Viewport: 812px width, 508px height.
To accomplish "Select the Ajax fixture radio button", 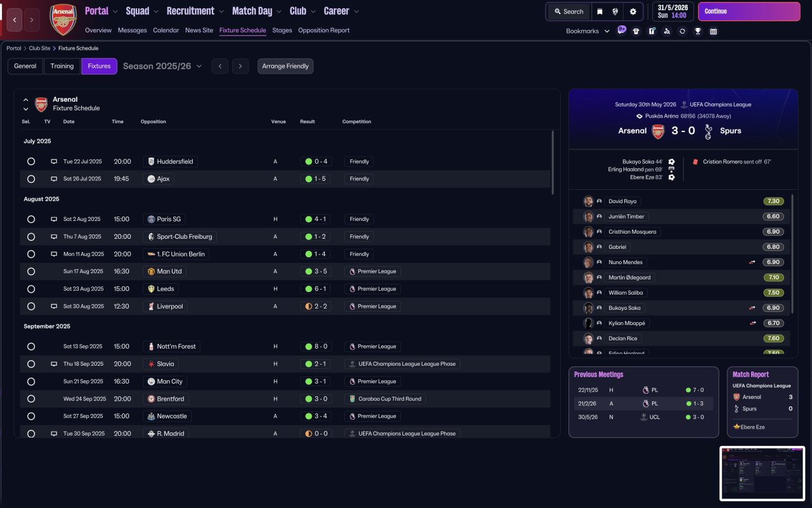I will [x=31, y=179].
